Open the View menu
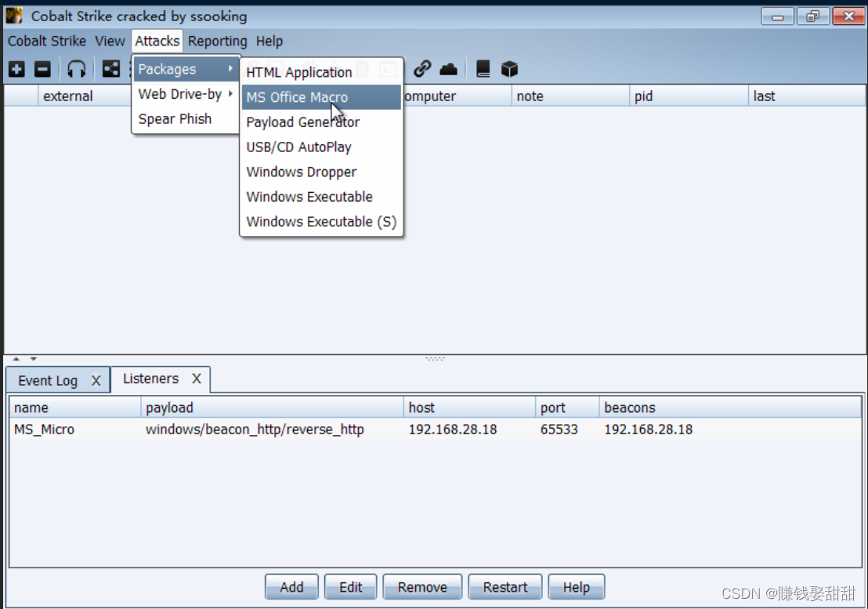The image size is (868, 609). [110, 41]
